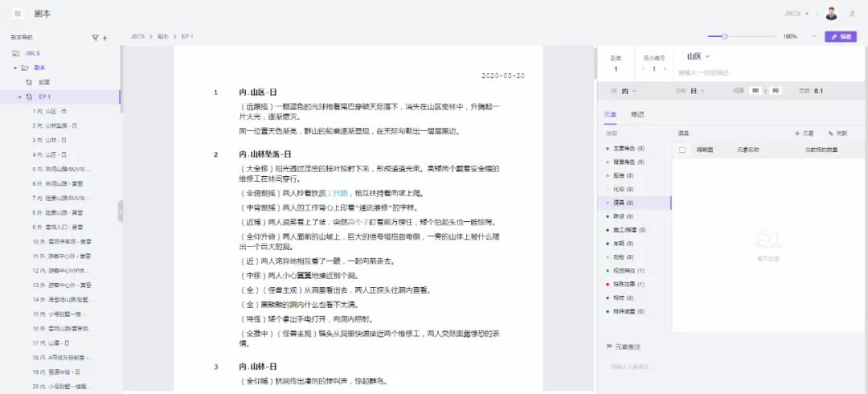Select the 视觉特效 (1) element type
Image resolution: width=868 pixels, height=394 pixels.
629,271
